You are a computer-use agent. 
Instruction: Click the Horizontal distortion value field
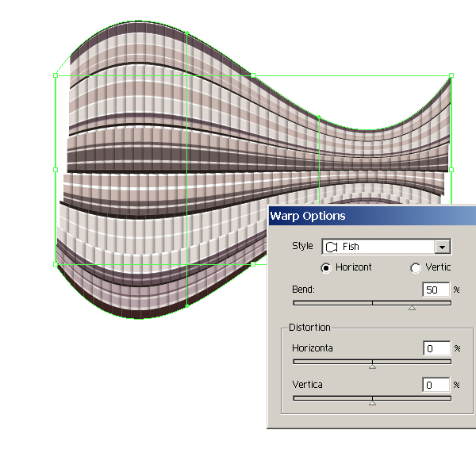(436, 348)
